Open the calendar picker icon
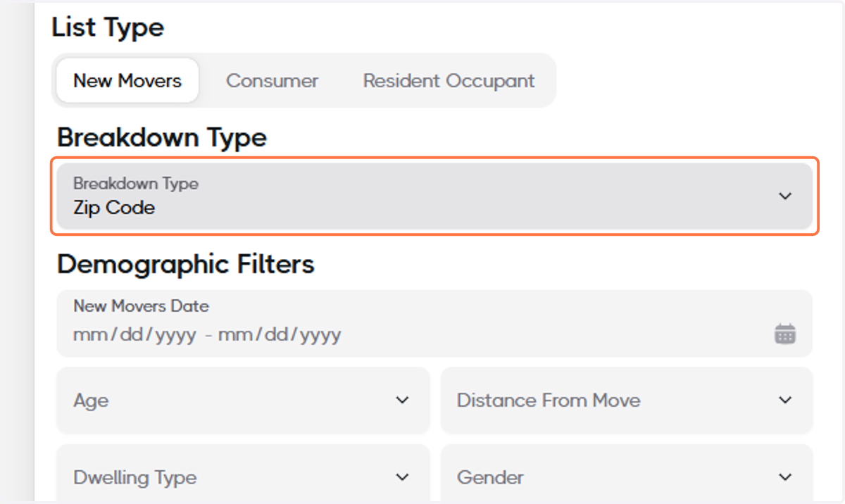Viewport: 845px width, 504px height. [785, 334]
